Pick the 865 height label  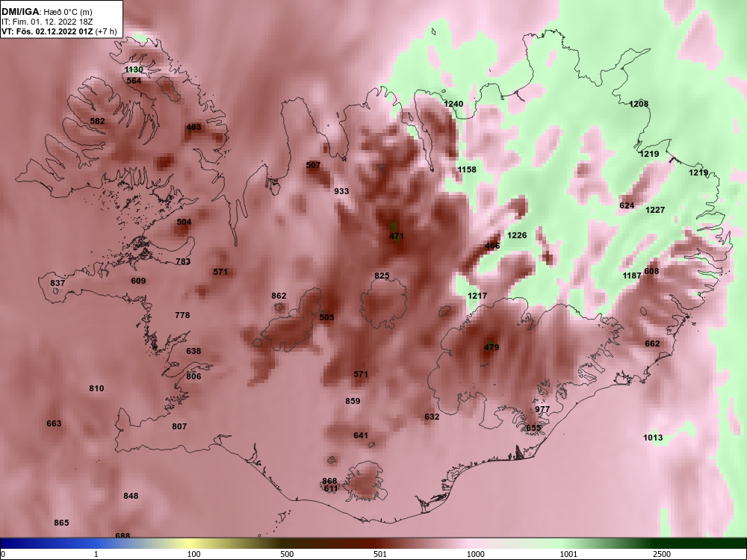click(61, 523)
